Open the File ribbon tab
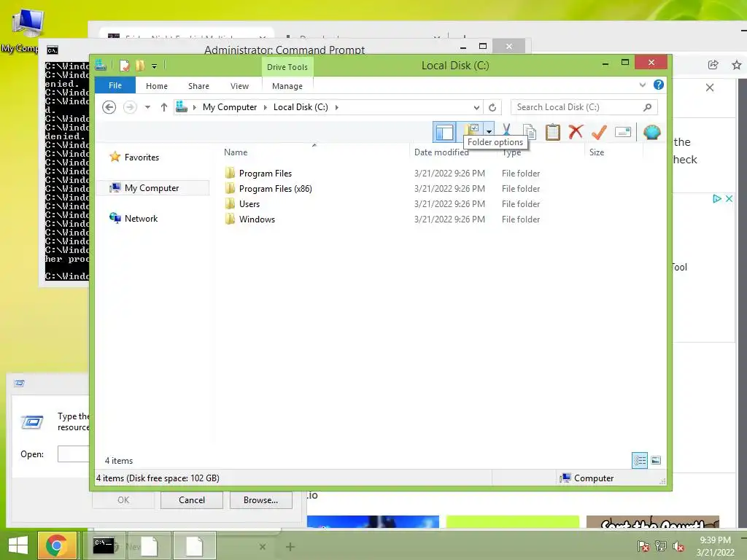Screen dimensions: 747x560 pos(115,86)
